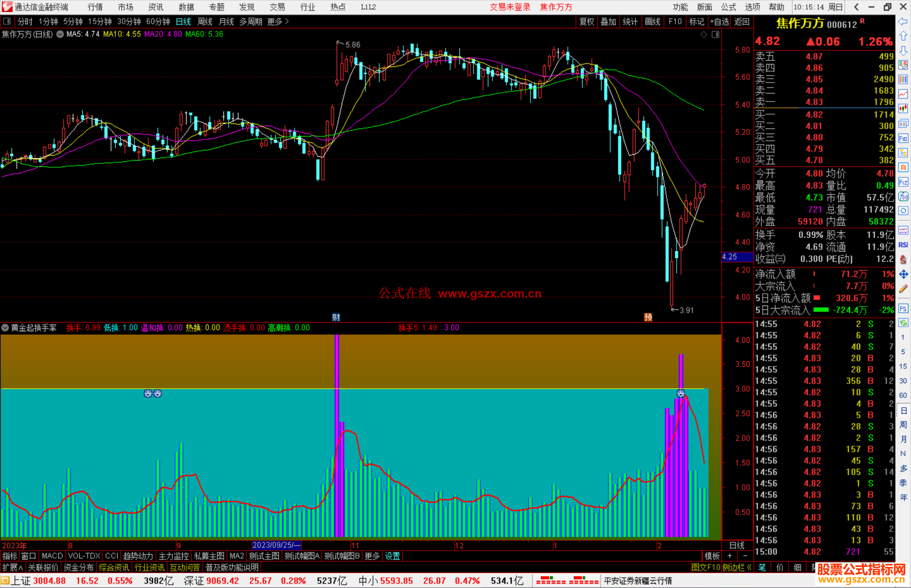
Task: Open the 公式 menu
Action: click(x=728, y=7)
